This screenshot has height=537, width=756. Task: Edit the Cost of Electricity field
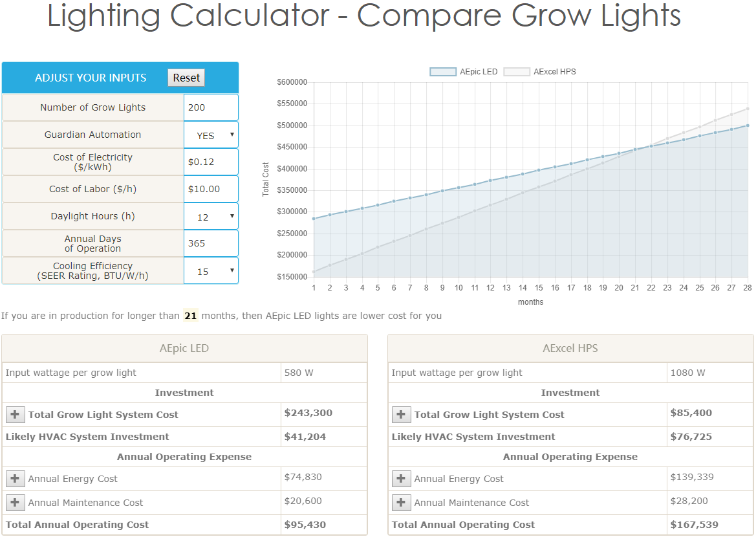click(211, 162)
